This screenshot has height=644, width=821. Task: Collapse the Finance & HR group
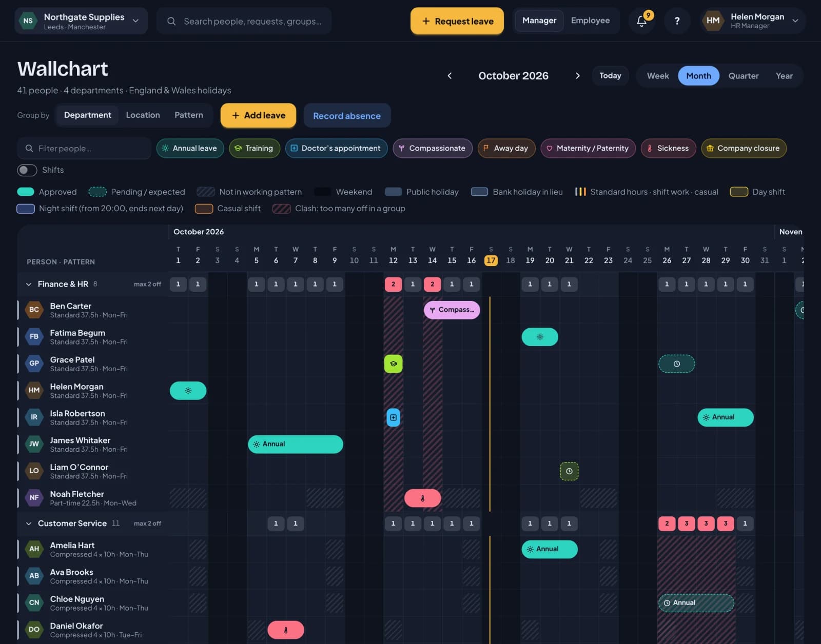[x=29, y=284]
